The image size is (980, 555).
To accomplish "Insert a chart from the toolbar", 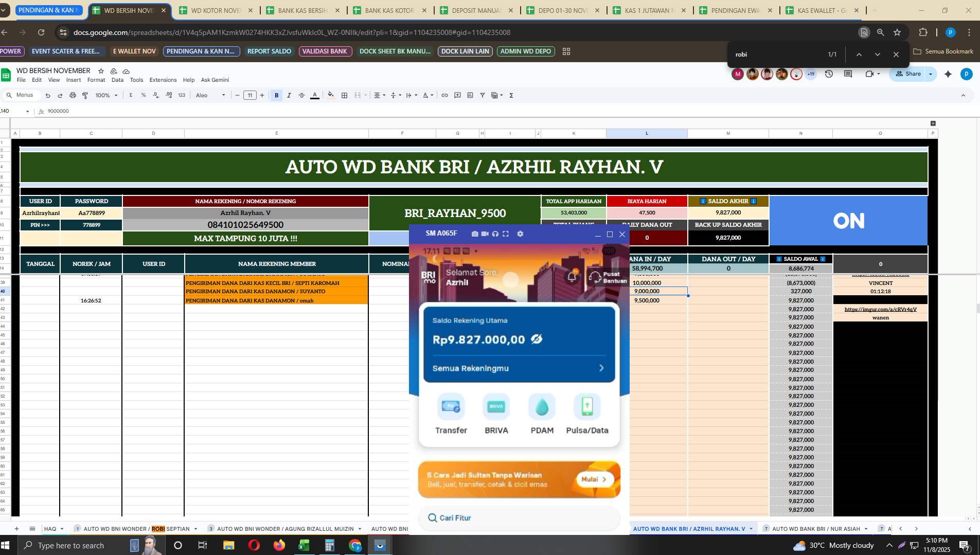I will pyautogui.click(x=470, y=95).
